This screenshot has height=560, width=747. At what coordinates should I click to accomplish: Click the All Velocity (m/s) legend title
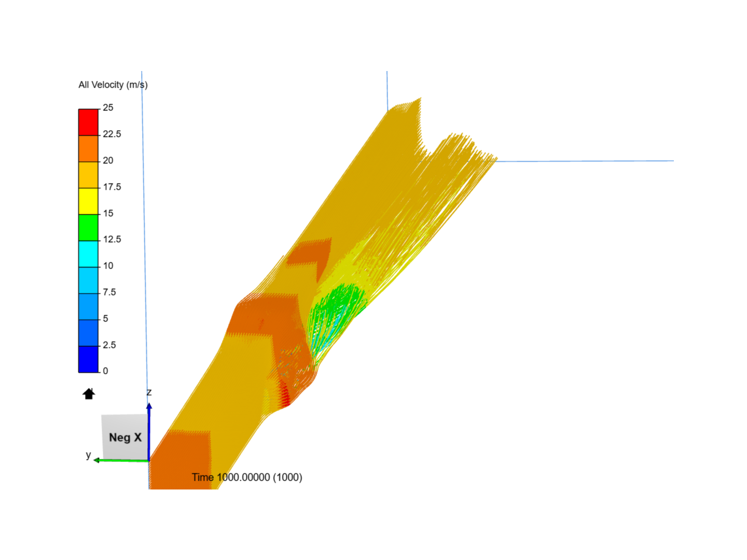pos(113,85)
